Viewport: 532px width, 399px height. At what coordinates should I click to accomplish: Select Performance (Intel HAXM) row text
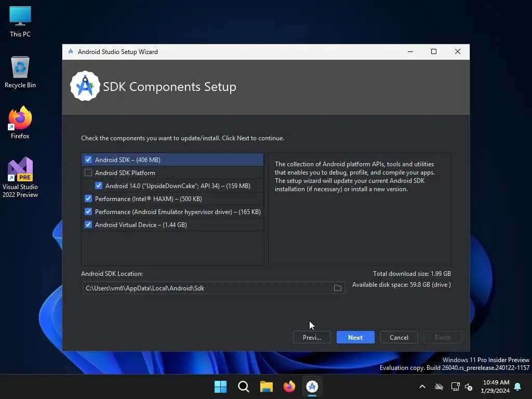(148, 199)
